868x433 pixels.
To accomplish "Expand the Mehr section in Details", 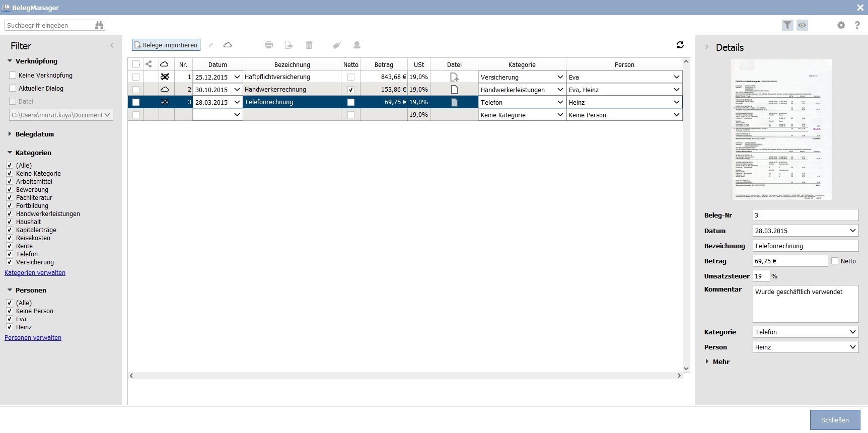I will pos(717,362).
